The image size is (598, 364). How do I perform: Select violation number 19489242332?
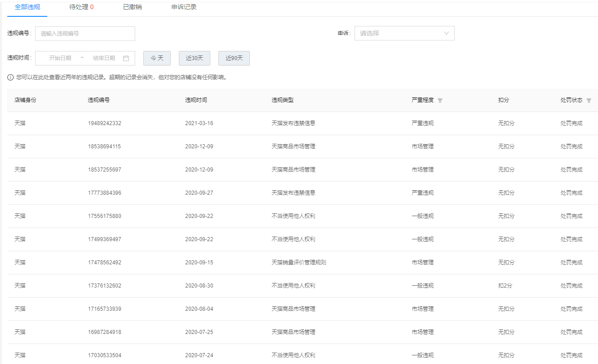click(105, 123)
